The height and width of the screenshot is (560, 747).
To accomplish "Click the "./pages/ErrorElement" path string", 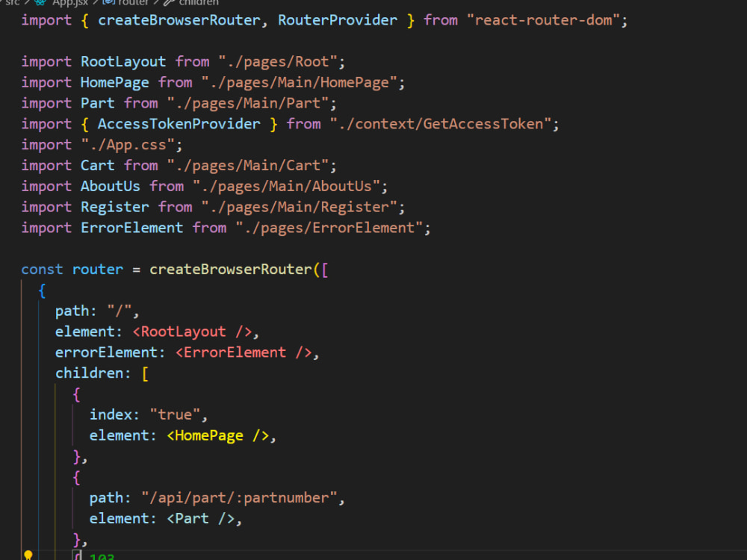I will 329,228.
